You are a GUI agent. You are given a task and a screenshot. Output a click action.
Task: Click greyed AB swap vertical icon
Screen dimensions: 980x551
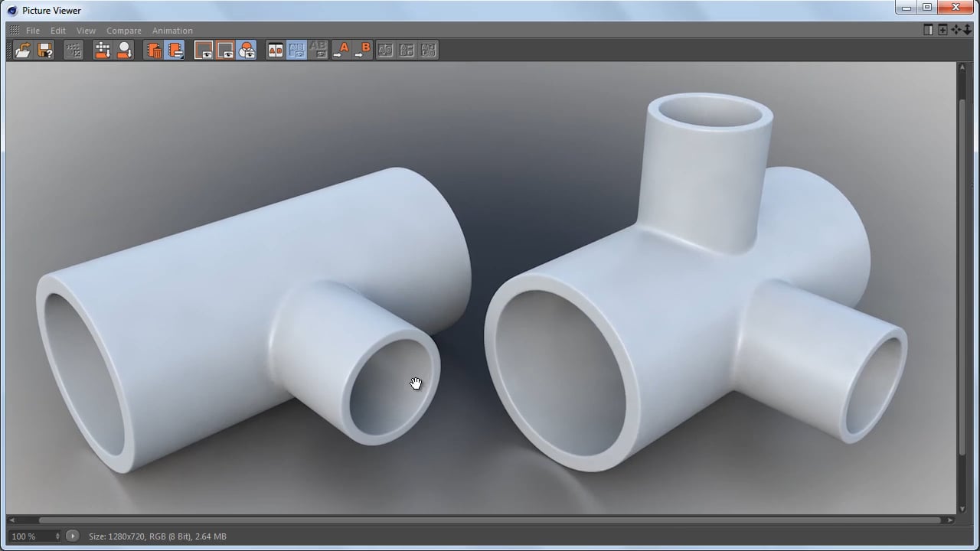coord(407,51)
